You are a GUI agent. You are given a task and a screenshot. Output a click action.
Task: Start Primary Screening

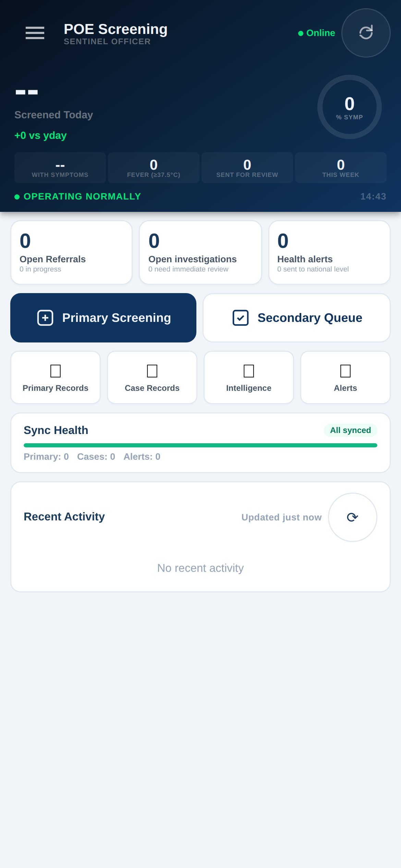coord(104,318)
